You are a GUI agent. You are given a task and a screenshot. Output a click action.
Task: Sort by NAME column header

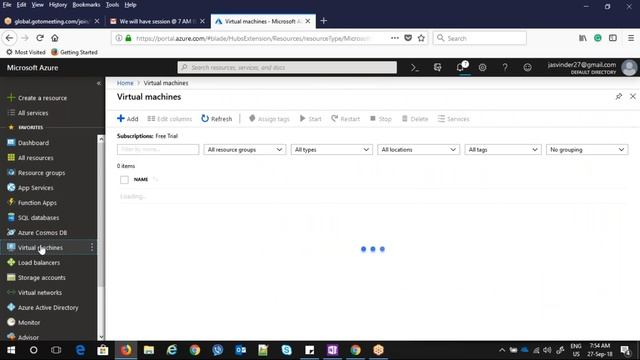[x=141, y=180]
